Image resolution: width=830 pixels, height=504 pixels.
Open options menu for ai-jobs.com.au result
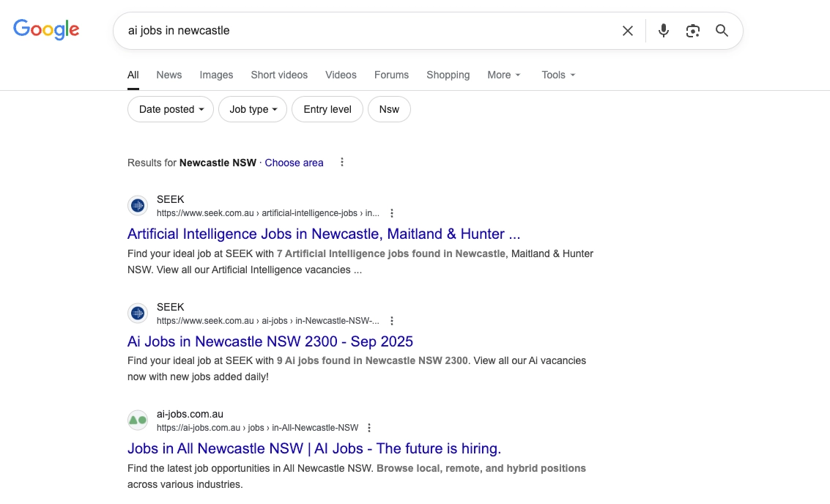369,428
